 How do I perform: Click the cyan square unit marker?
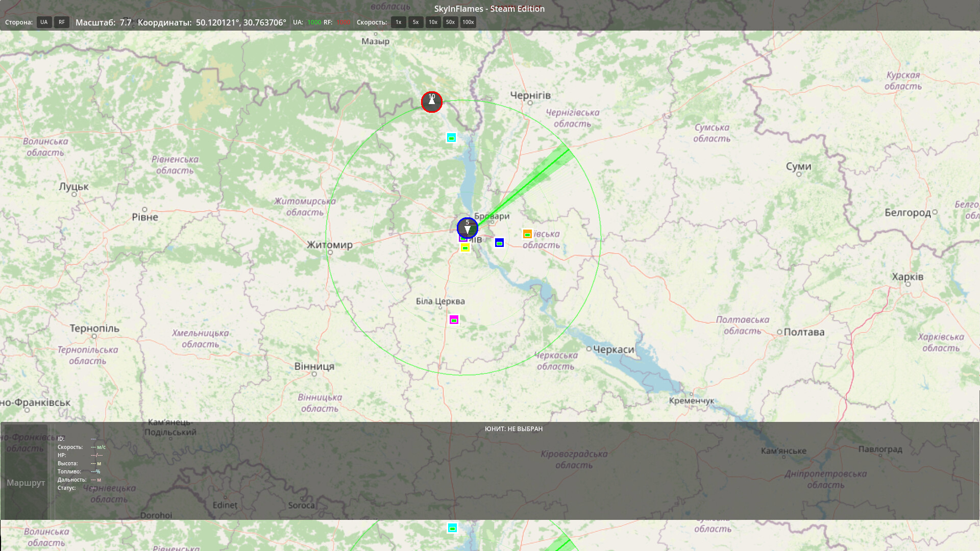[451, 138]
